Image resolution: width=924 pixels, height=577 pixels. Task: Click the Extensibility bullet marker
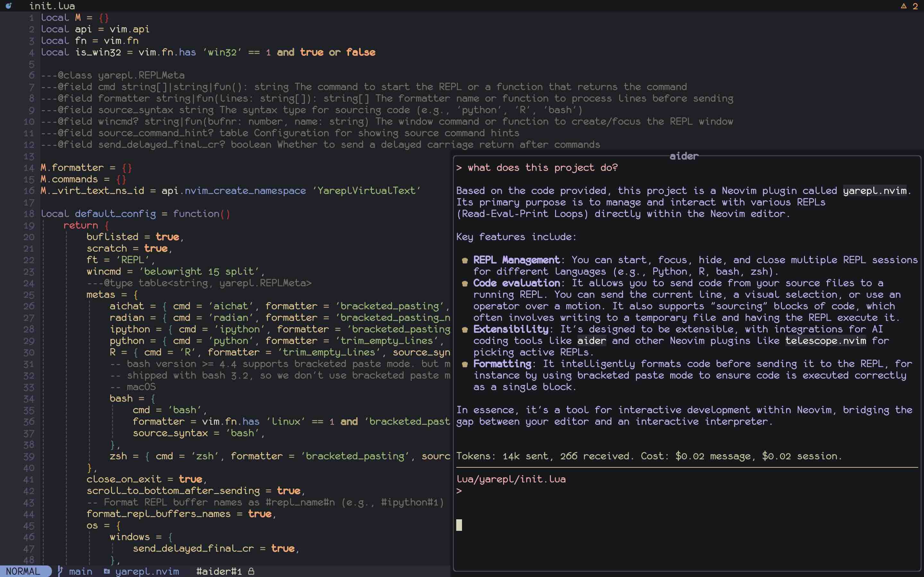(x=465, y=330)
